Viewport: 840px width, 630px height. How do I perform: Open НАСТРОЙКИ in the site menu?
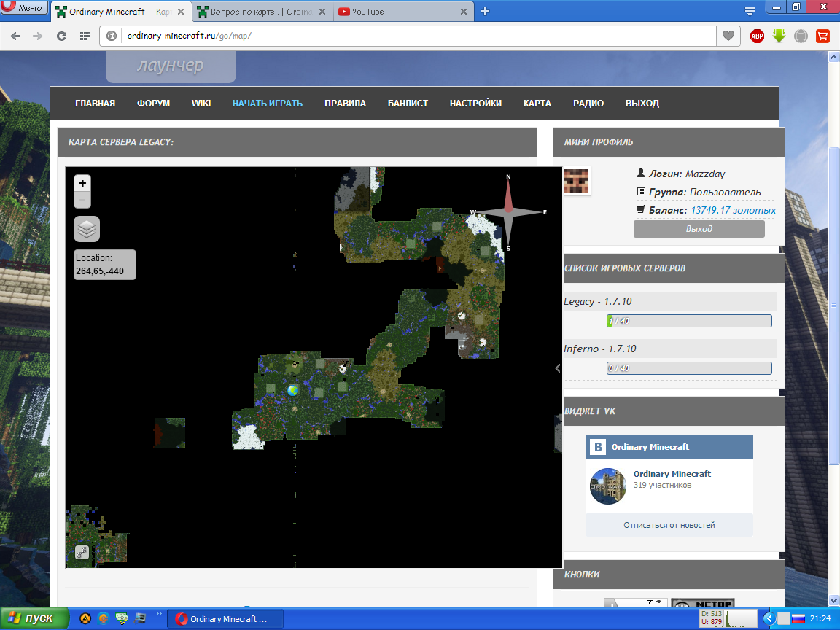click(x=475, y=104)
